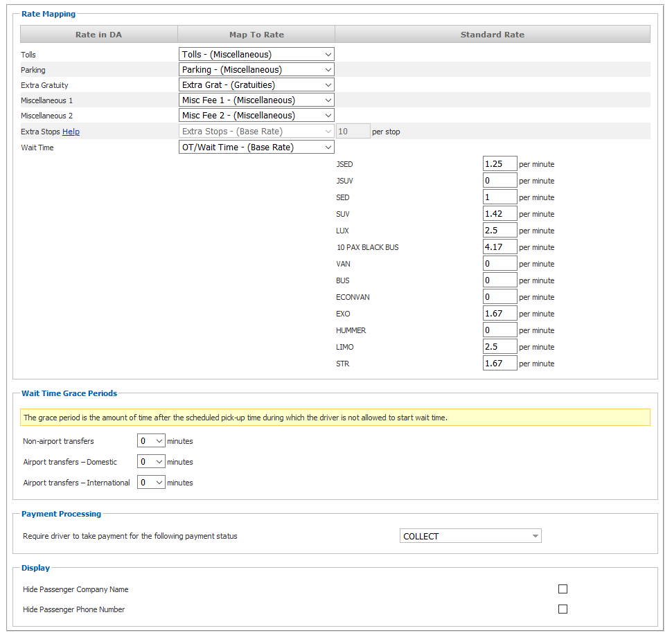The image size is (672, 635).
Task: Open the COLLECT payment status dropdown
Action: tap(470, 536)
